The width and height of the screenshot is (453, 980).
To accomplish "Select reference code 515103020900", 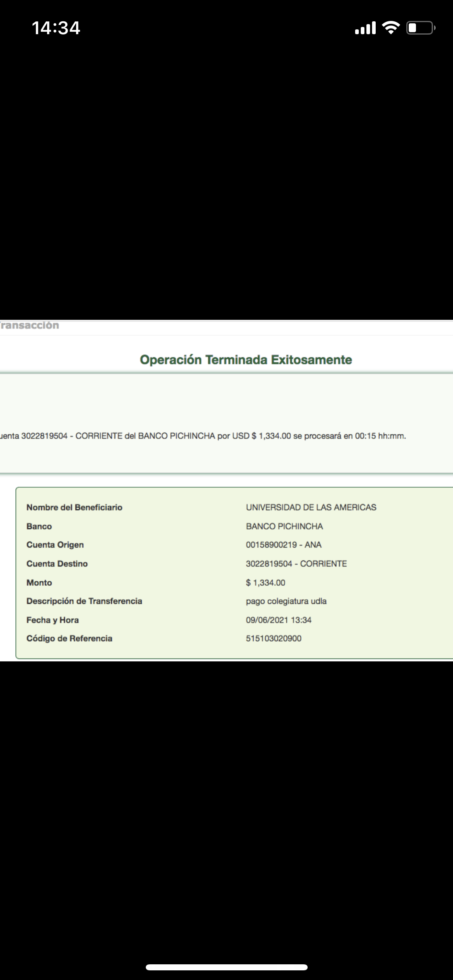I will [273, 638].
